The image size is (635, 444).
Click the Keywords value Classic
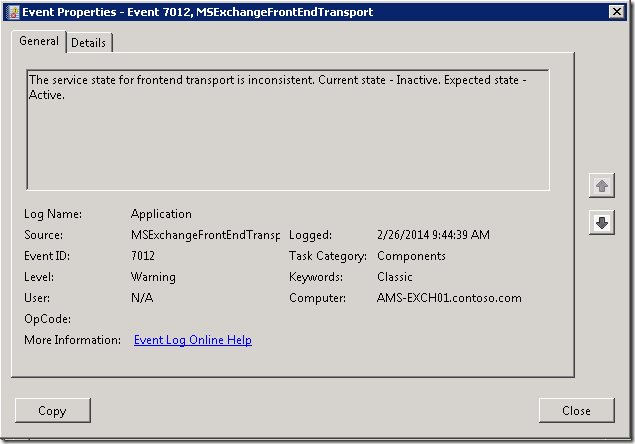395,277
